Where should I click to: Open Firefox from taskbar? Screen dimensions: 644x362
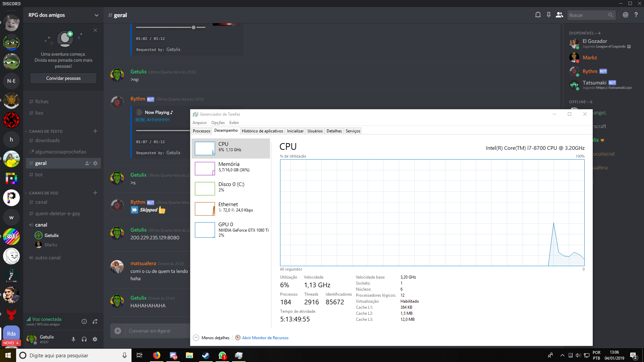coord(157,355)
